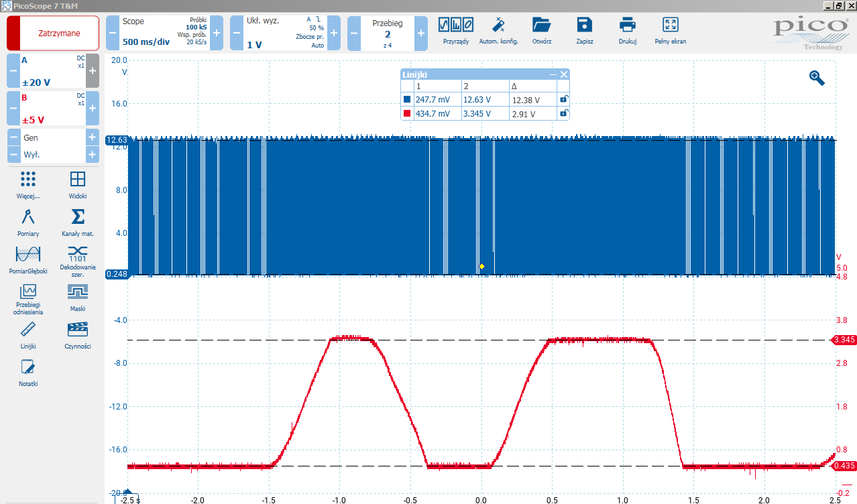Viewport: 857px width, 504px height.
Task: Go to next waveform in Przebieg
Action: [x=421, y=33]
